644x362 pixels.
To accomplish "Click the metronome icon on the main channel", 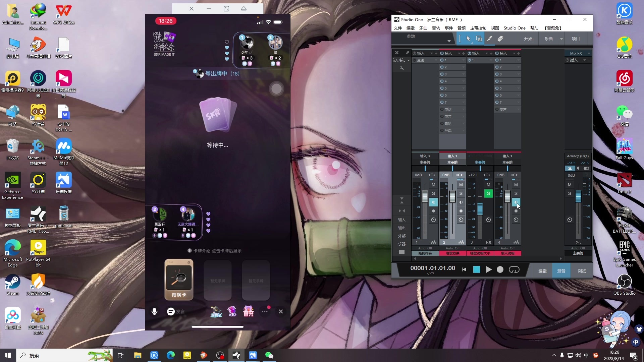I will click(570, 169).
